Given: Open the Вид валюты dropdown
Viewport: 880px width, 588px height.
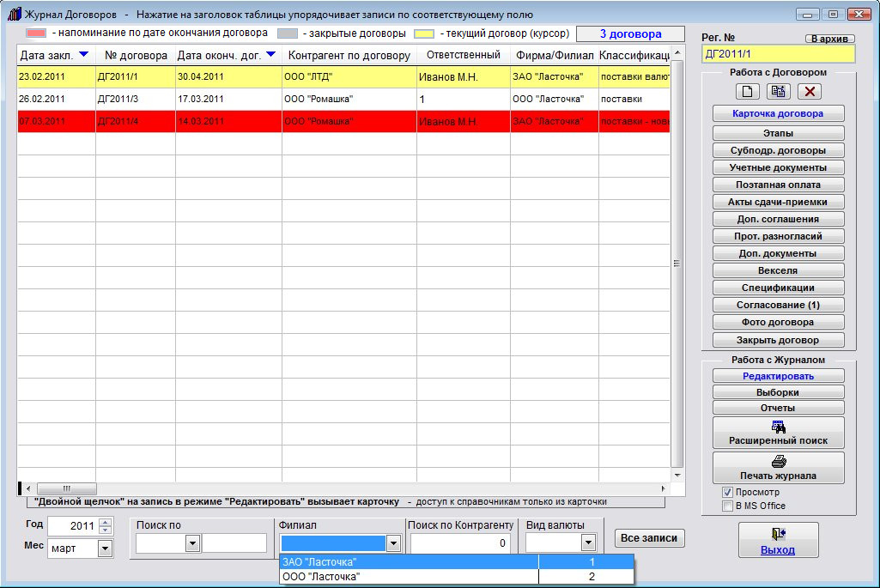Looking at the screenshot, I should pyautogui.click(x=588, y=543).
